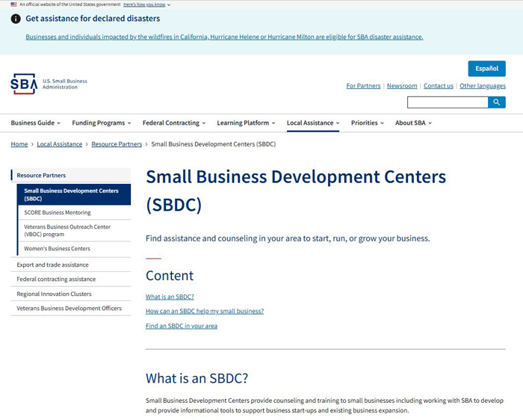Open the Federal Contracting dropdown menu
Viewport: 523px width, 420px height.
(174, 123)
